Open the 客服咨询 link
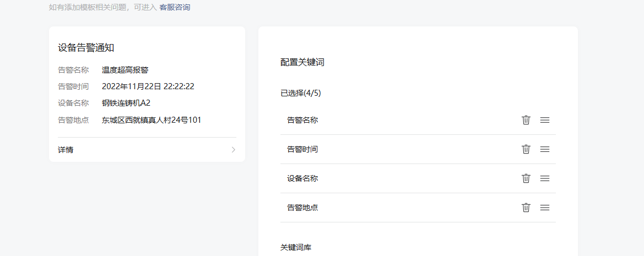Viewport: 644px width, 256px height. click(175, 8)
